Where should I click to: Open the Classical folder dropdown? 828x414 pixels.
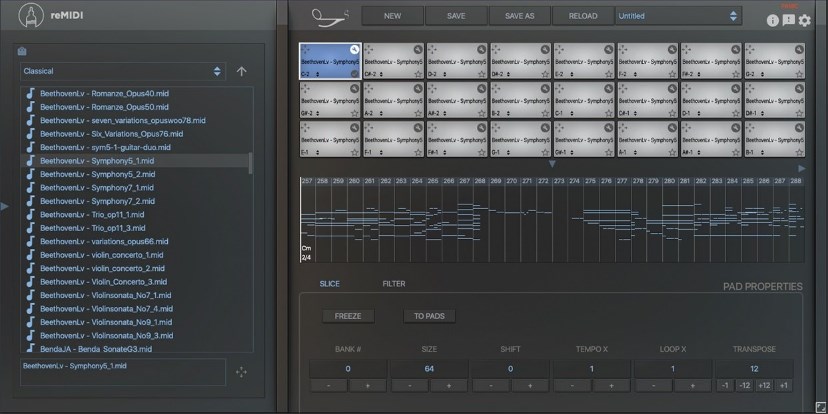[x=122, y=71]
